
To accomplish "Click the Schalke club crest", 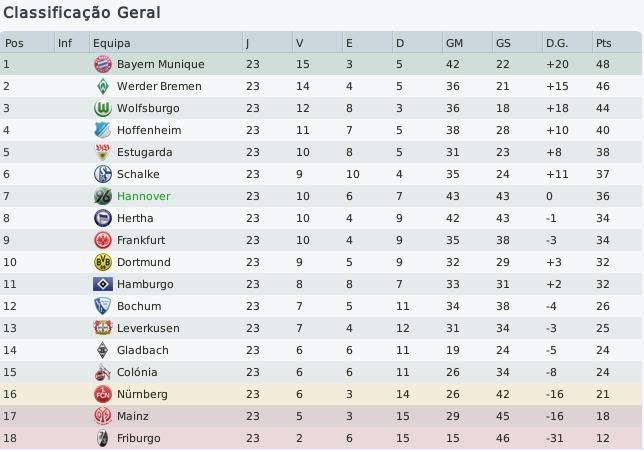I will point(101,174).
